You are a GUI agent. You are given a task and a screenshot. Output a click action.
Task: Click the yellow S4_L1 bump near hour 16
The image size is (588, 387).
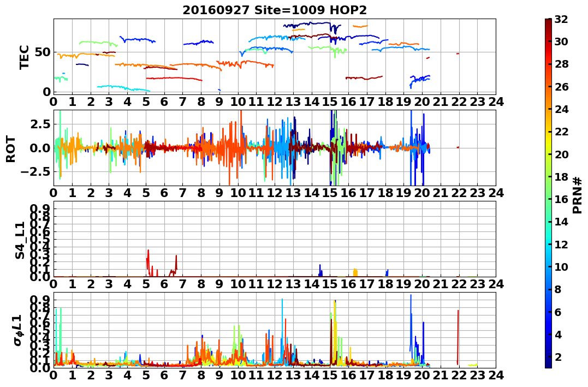point(355,272)
